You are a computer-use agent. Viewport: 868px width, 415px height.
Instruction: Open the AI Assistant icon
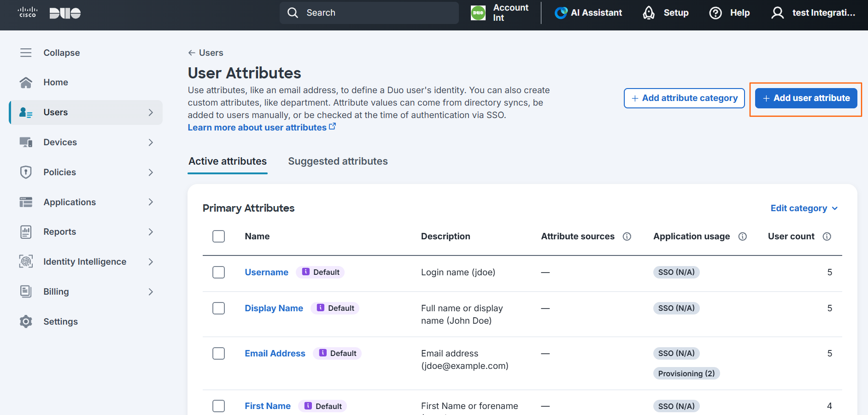[x=561, y=13]
